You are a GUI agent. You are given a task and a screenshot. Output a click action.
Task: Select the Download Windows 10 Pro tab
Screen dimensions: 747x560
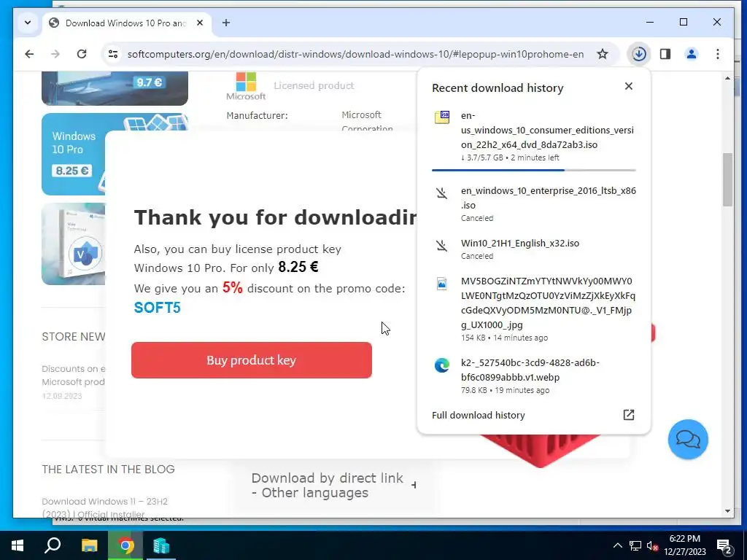pyautogui.click(x=125, y=23)
